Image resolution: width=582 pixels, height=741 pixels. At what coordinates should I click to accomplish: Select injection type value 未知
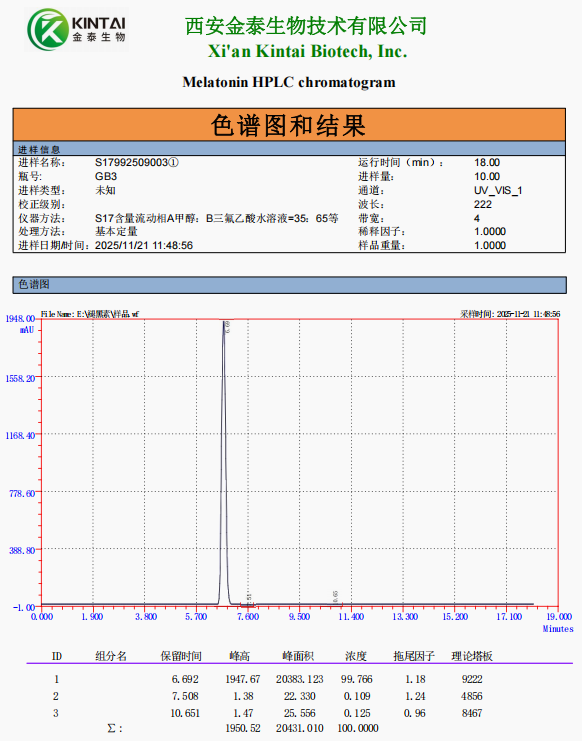click(105, 190)
